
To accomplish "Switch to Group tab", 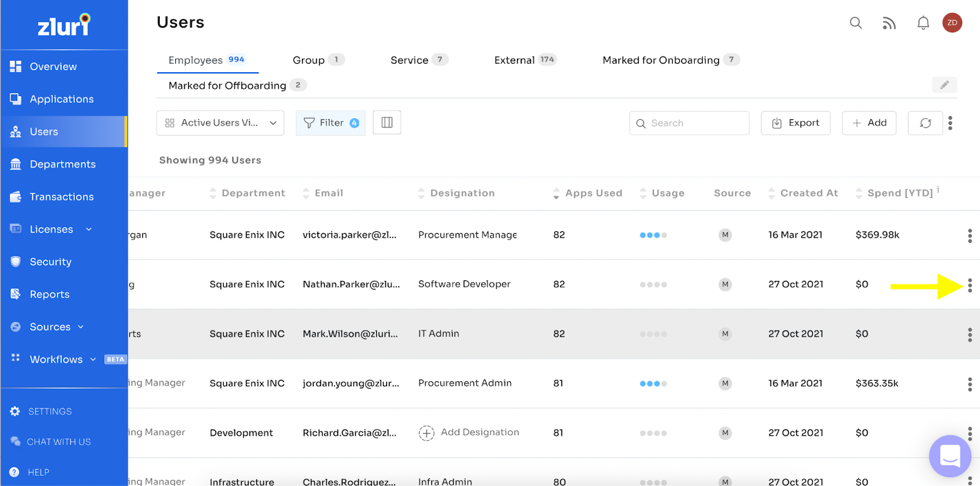I will [x=318, y=60].
